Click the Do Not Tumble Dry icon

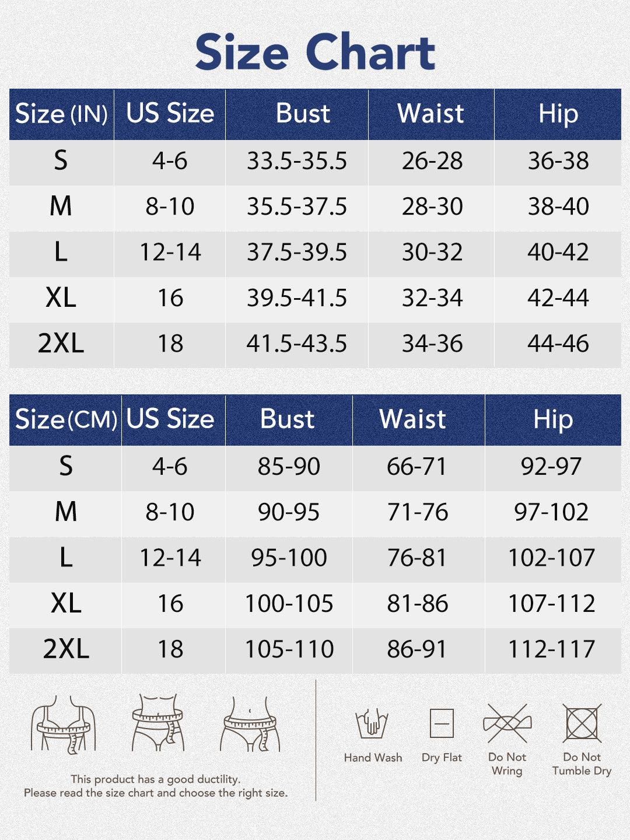click(x=582, y=723)
